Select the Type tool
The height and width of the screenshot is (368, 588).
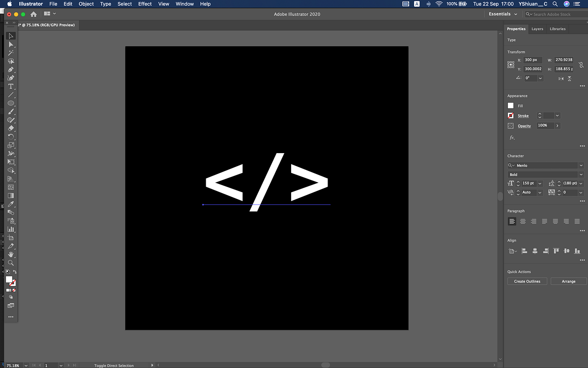pyautogui.click(x=11, y=87)
